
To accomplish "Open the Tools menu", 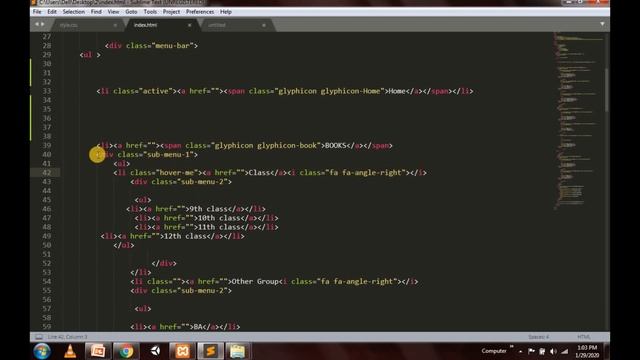I will [x=150, y=12].
